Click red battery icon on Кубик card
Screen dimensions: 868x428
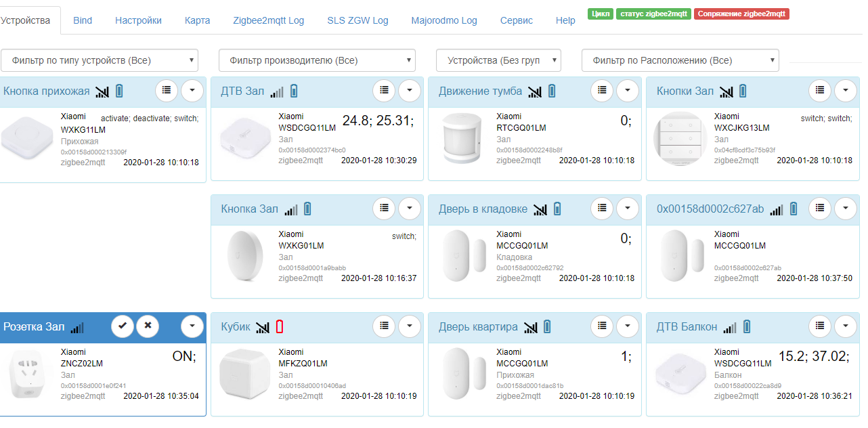[280, 327]
